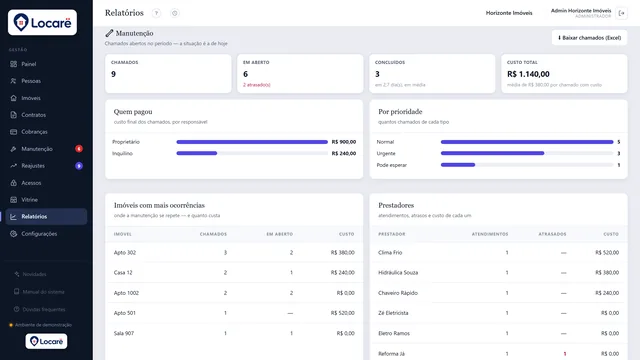Click Horizonte Imóveis agency name in header
The image size is (640, 360).
click(x=509, y=13)
